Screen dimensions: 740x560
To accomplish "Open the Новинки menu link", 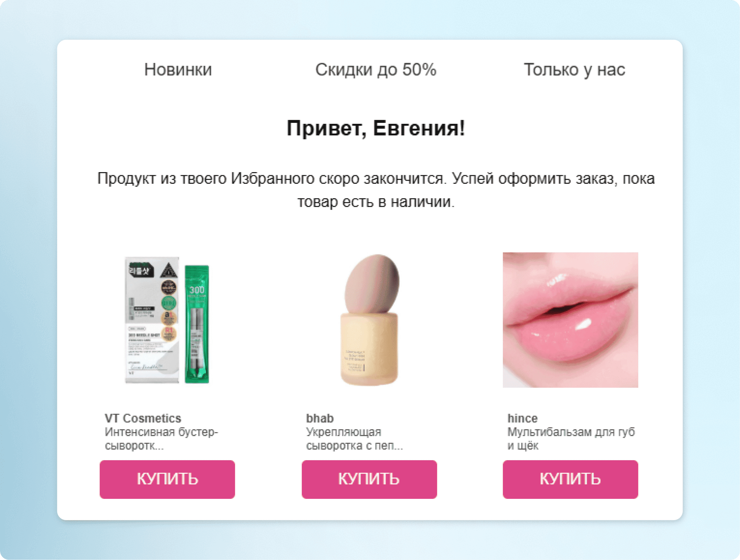I will [x=178, y=70].
